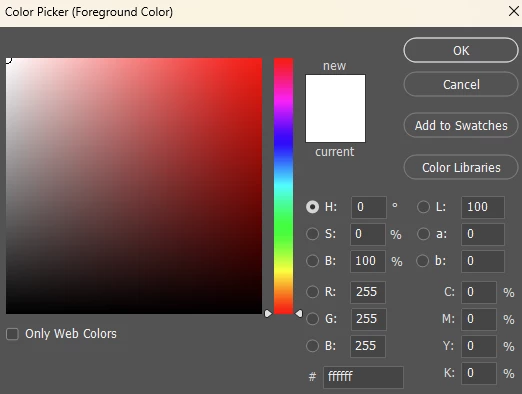Click the H degrees input field
This screenshot has height=394, width=522.
368,207
